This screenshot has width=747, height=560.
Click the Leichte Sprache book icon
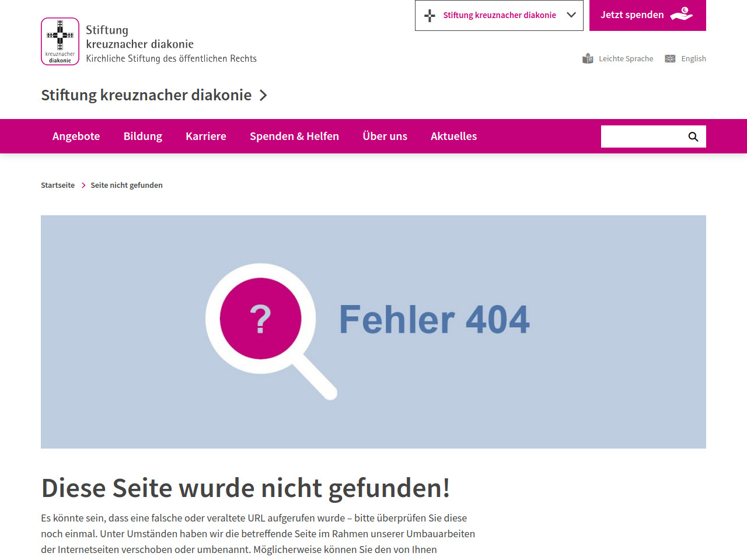[588, 58]
